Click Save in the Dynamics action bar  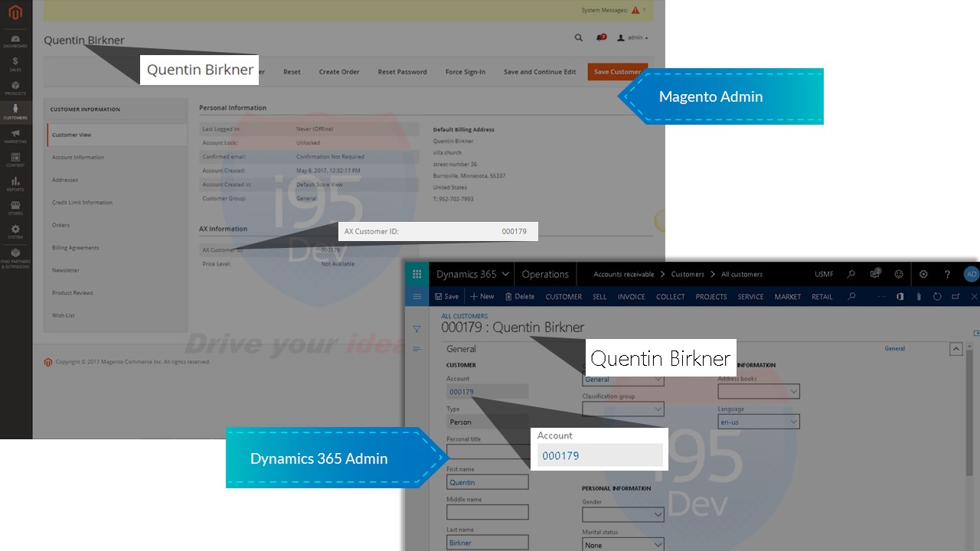click(x=446, y=296)
